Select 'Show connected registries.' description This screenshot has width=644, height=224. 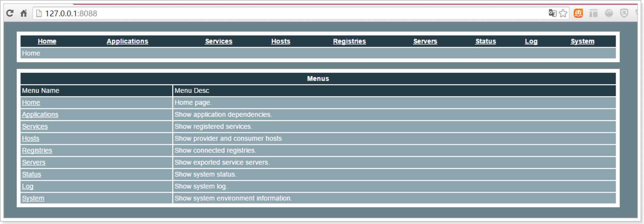[x=215, y=150]
